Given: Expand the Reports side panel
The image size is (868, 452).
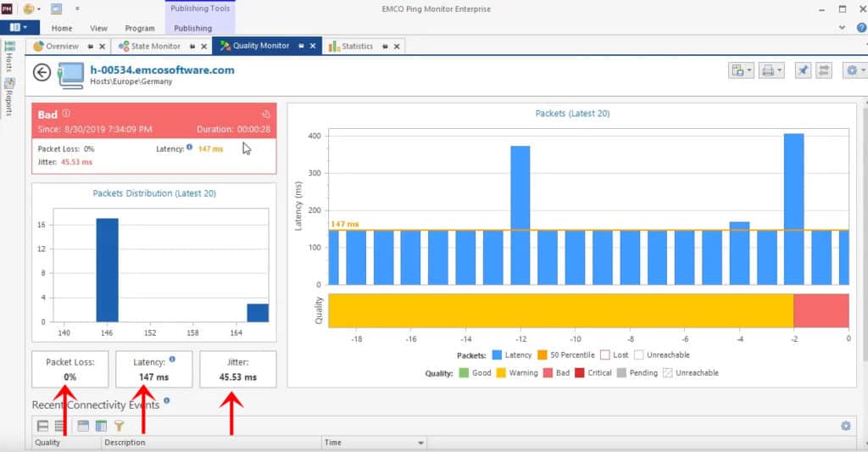Looking at the screenshot, I should point(9,97).
